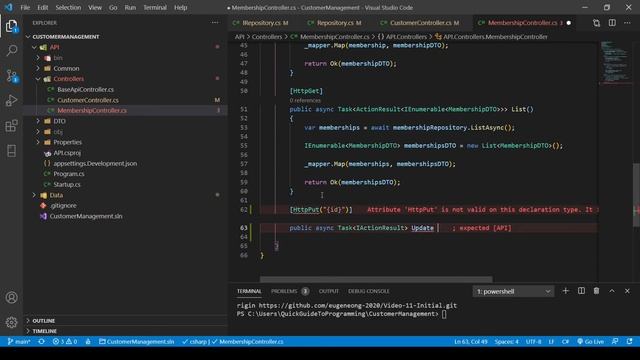This screenshot has height=360, width=640.
Task: Open editor more actions ellipsis
Action: [627, 23]
